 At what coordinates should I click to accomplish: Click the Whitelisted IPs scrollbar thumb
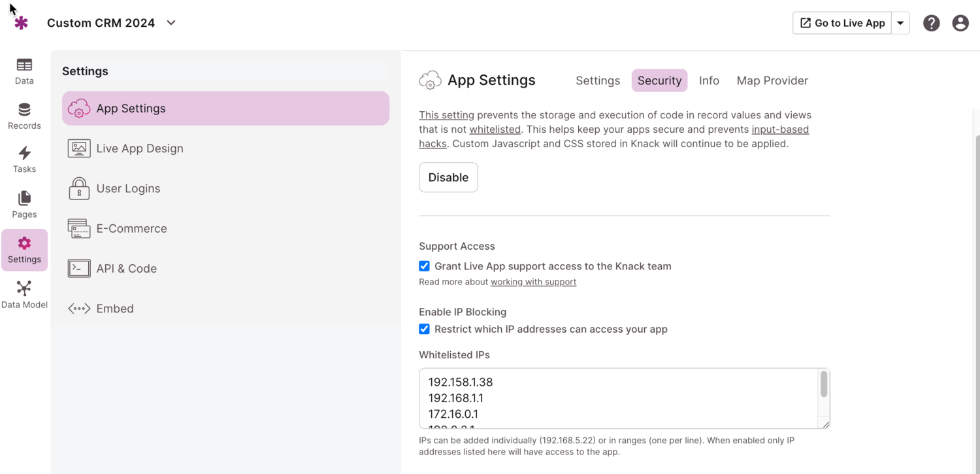coord(824,384)
